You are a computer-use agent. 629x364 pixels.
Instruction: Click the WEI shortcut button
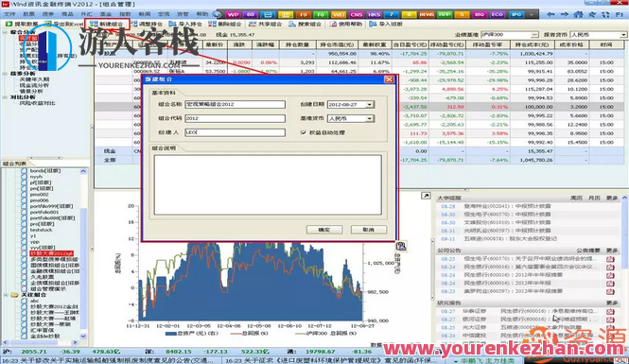(339, 14)
